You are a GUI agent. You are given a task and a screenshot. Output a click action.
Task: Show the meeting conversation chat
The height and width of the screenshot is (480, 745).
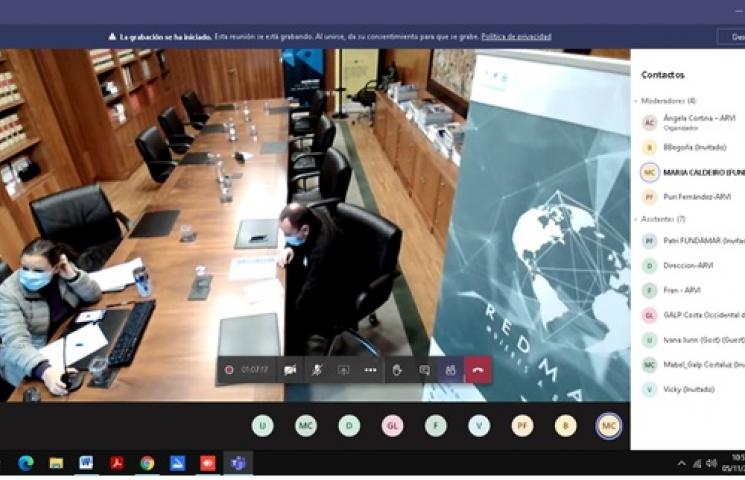(x=424, y=370)
